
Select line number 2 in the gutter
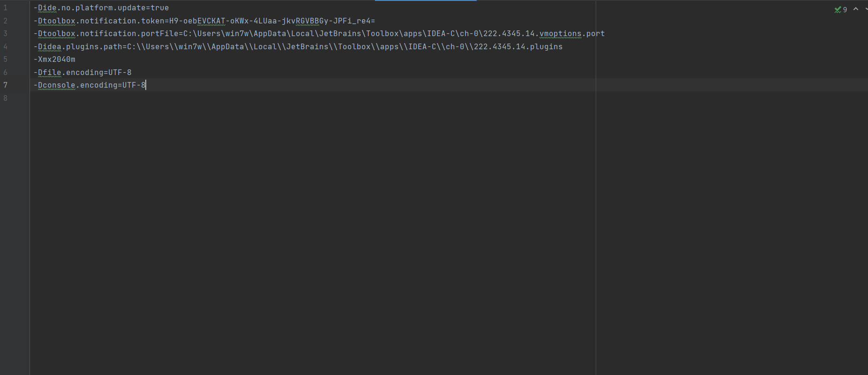pos(6,21)
